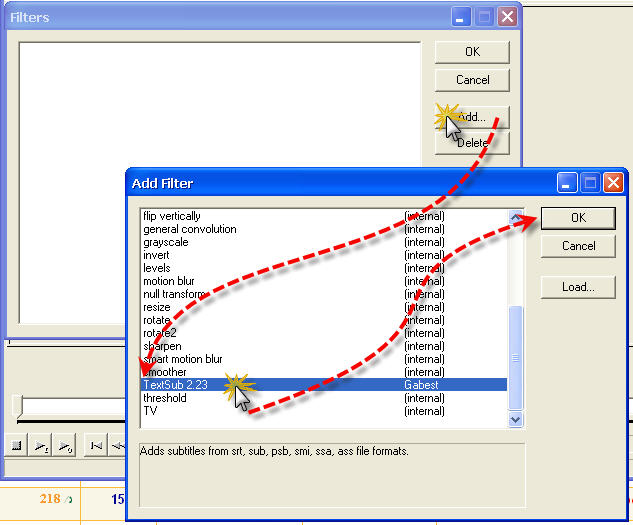Click the Stop playback button
Image resolution: width=633 pixels, height=525 pixels.
pyautogui.click(x=18, y=446)
